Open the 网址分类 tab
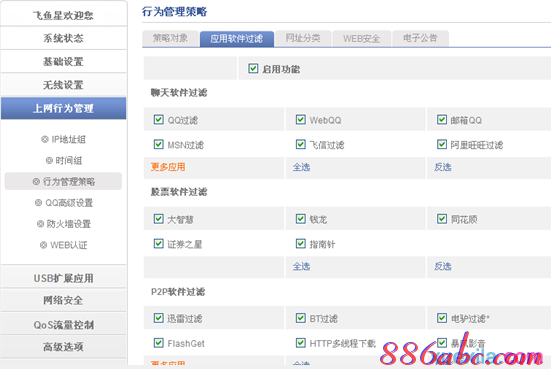551x369 pixels. coord(303,38)
